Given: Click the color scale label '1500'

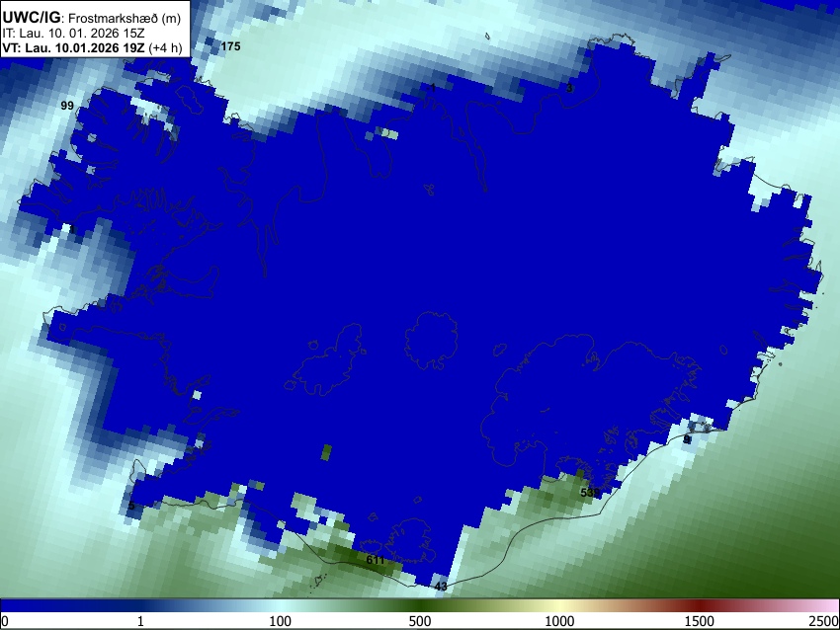Looking at the screenshot, I should [700, 621].
